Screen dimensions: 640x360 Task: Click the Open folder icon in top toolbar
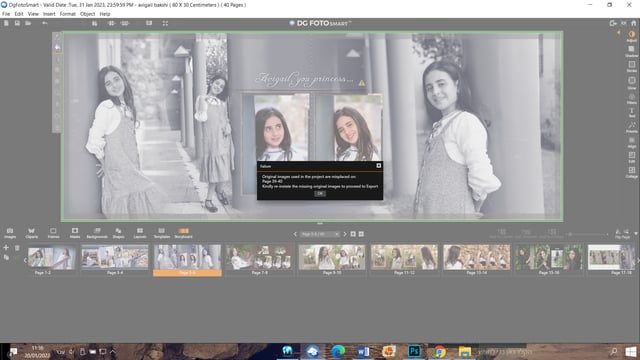pyautogui.click(x=28, y=23)
